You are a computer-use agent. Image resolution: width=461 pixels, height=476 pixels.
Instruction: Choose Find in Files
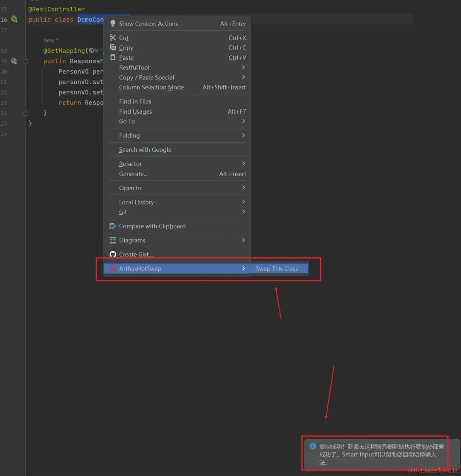click(x=178, y=101)
